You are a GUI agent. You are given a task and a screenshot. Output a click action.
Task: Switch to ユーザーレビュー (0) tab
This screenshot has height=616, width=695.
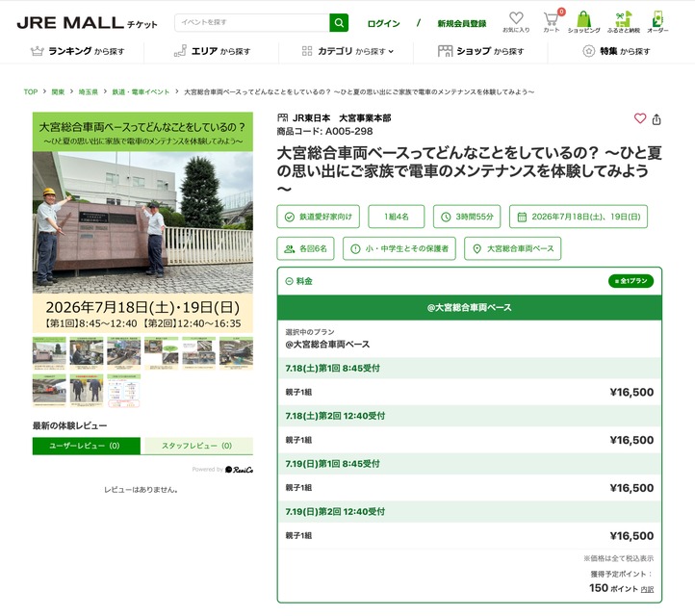[87, 446]
